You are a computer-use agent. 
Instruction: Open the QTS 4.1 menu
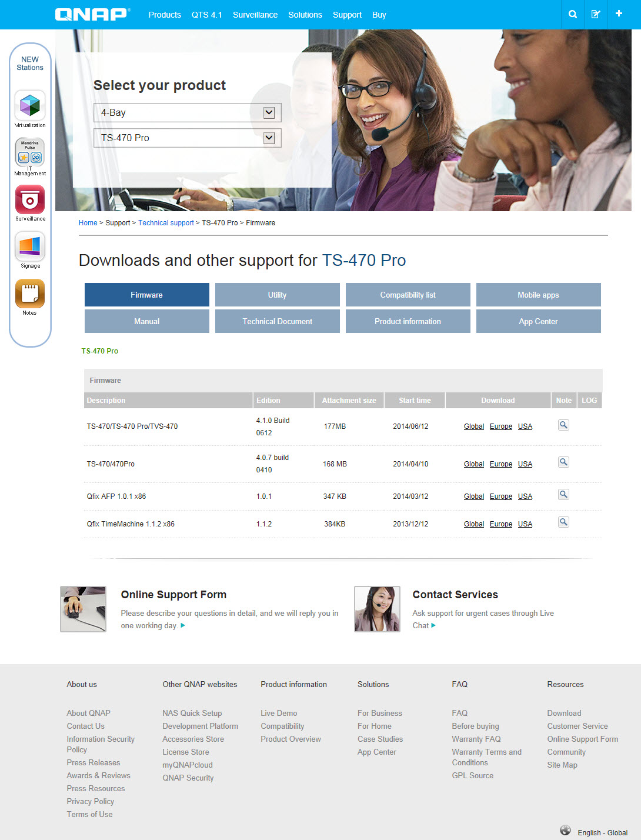[x=207, y=15]
